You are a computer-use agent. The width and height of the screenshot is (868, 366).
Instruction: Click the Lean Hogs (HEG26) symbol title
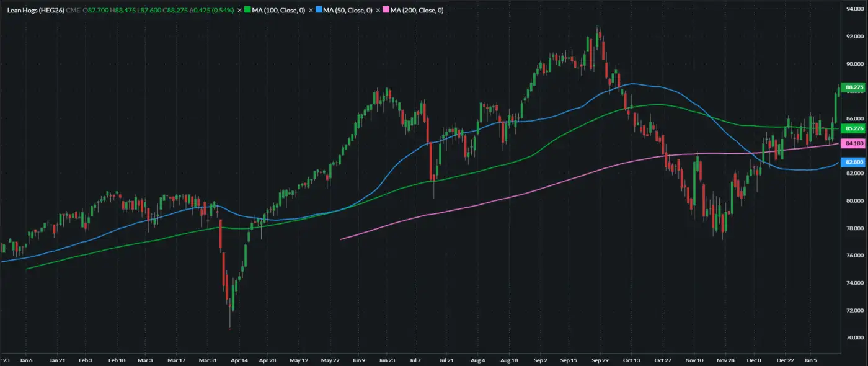(x=36, y=11)
